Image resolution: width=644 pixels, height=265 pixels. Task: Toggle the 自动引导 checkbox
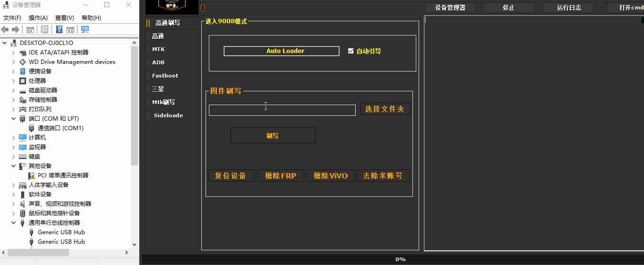(x=351, y=51)
